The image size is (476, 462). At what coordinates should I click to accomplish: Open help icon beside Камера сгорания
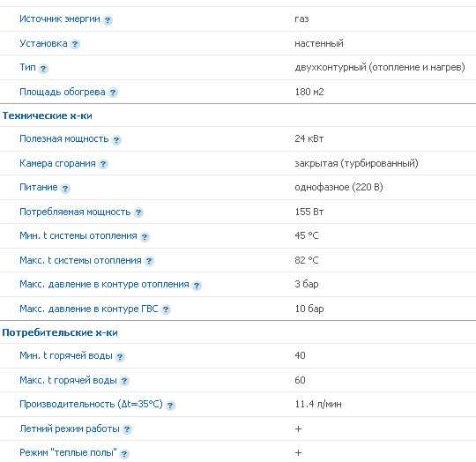point(103,164)
